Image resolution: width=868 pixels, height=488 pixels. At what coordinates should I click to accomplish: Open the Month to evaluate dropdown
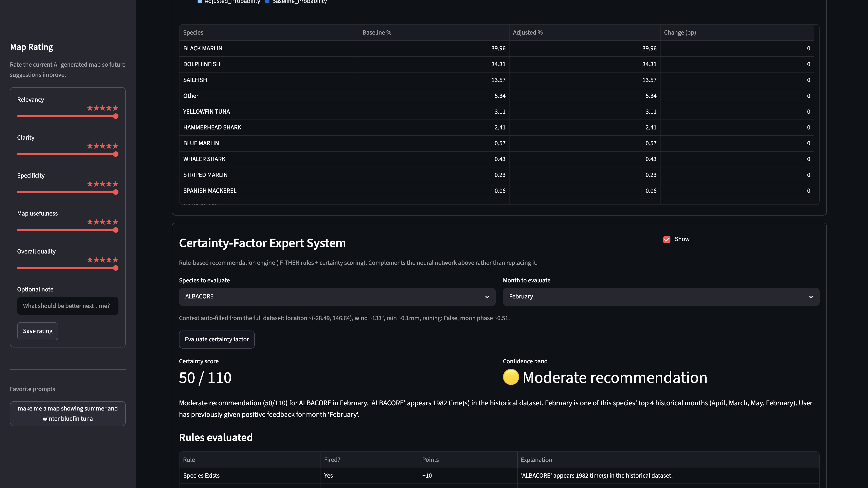[661, 296]
